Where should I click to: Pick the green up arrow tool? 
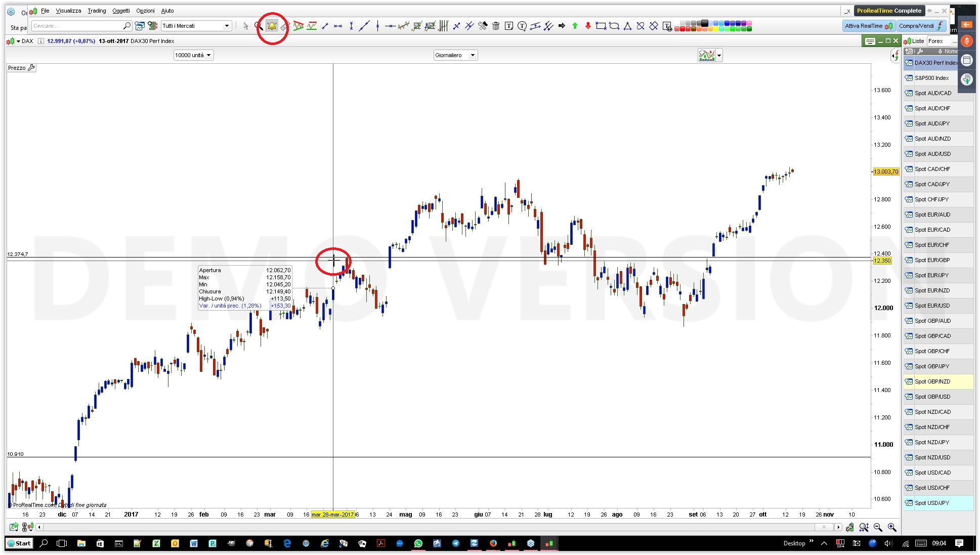tap(575, 26)
